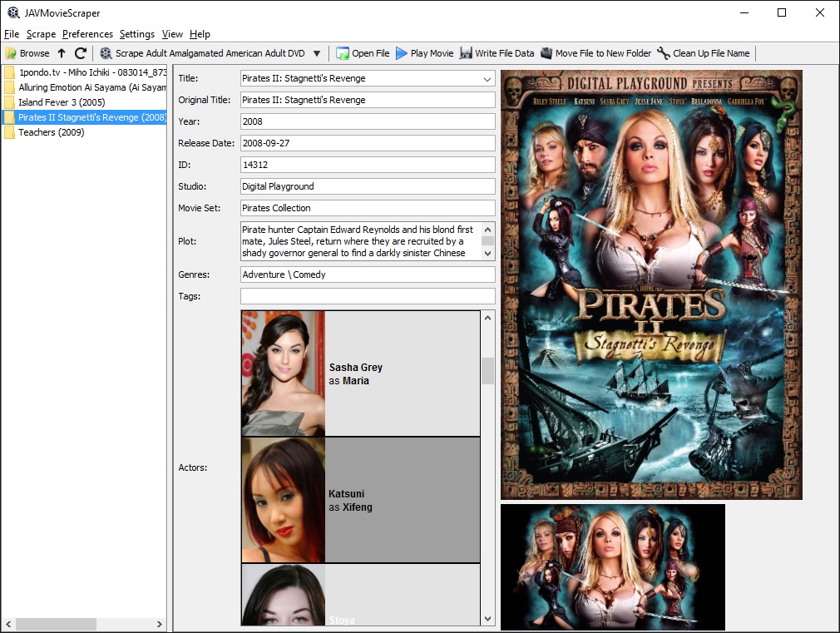Viewport: 840px width, 633px height.
Task: Click Plot scrollbar down arrow
Action: pos(487,254)
